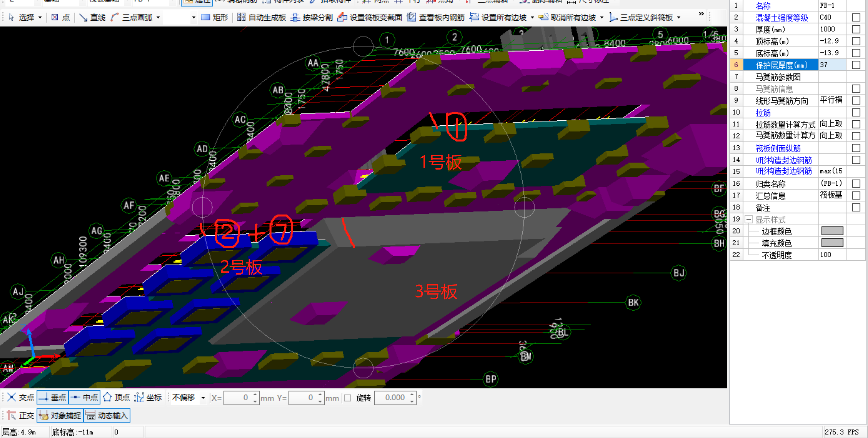Image resolution: width=868 pixels, height=438 pixels.
Task: Open the 名称 property link
Action: (x=763, y=6)
